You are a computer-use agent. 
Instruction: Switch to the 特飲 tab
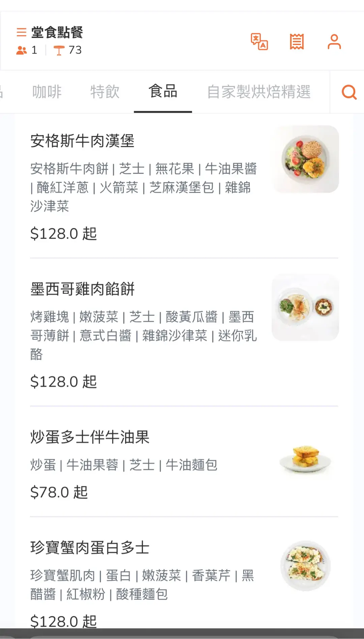(105, 92)
